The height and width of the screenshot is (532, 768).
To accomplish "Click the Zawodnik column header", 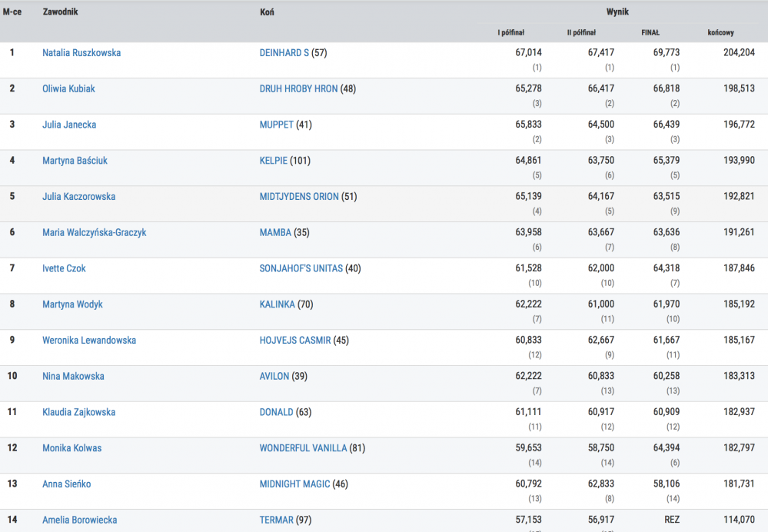I will coord(60,12).
